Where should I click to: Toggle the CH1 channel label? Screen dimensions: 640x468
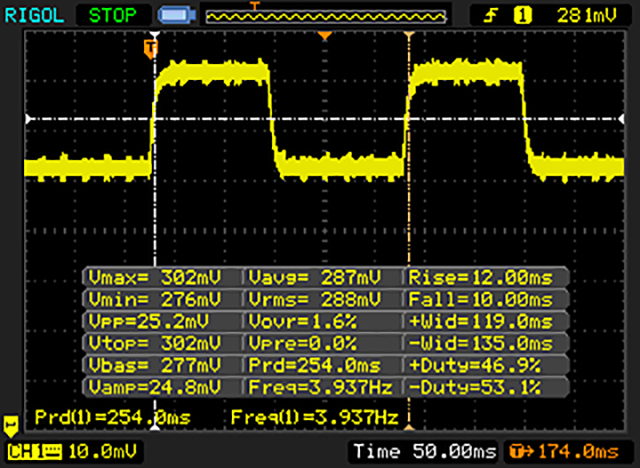[x=28, y=453]
